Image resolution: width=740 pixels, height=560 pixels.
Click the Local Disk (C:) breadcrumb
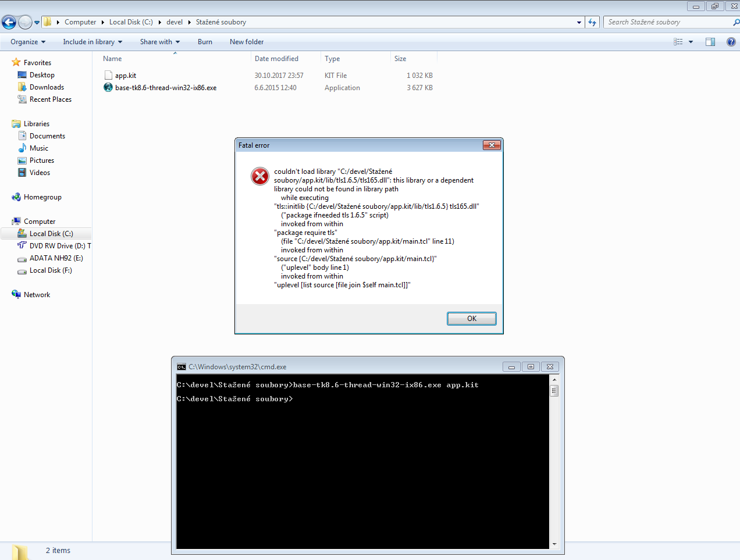pos(131,22)
